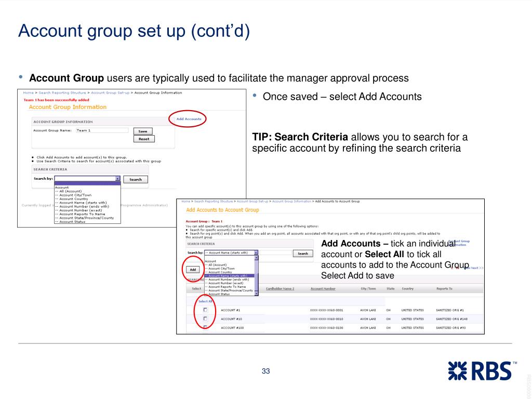Choose Account Number (ends with) in Account Group Information dropdown
The width and height of the screenshot is (532, 399).
pos(84,206)
